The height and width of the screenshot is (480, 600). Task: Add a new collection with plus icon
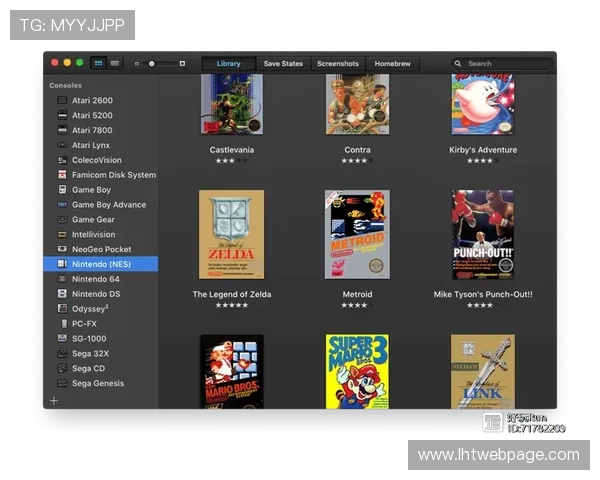(54, 400)
